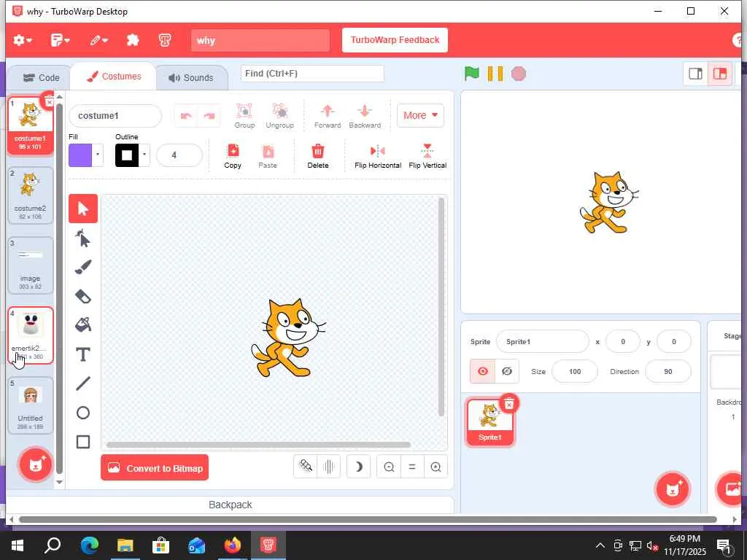Image resolution: width=747 pixels, height=560 pixels.
Task: Switch to small stage layout
Action: point(695,74)
